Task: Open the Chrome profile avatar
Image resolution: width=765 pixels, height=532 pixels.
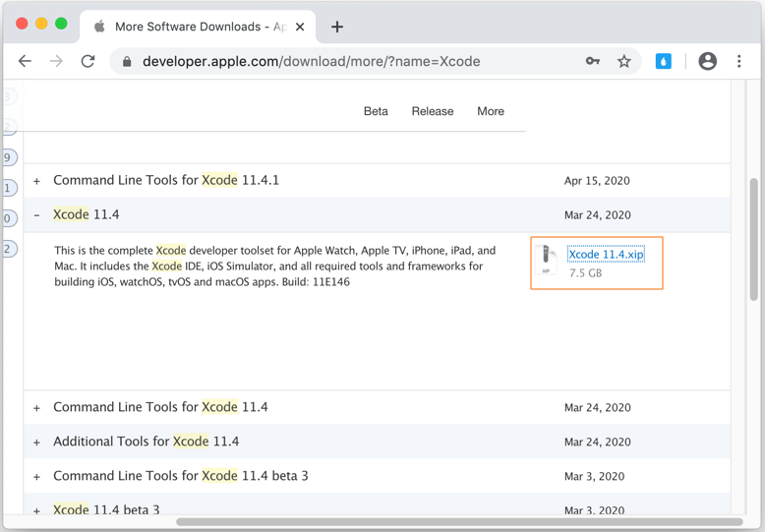Action: (x=707, y=61)
